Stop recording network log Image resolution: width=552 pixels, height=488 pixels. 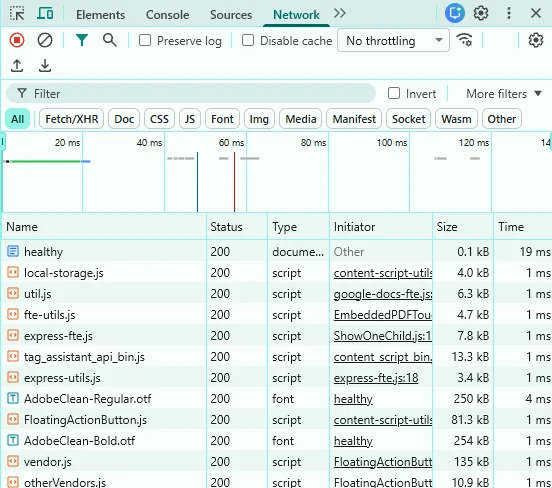pos(17,40)
